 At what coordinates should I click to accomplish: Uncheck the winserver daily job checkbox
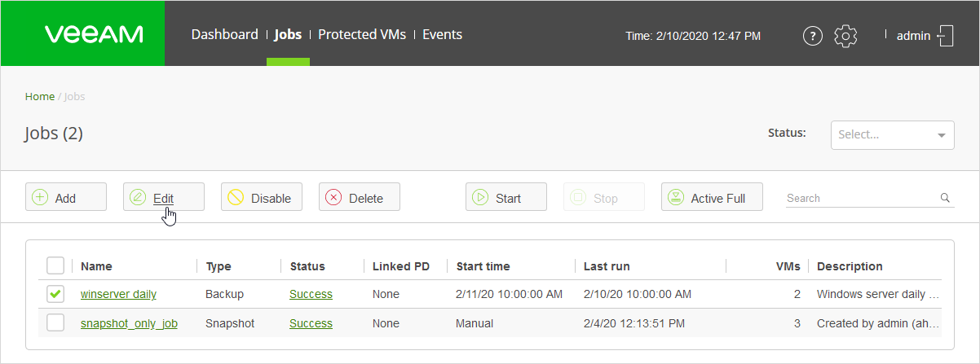point(55,294)
